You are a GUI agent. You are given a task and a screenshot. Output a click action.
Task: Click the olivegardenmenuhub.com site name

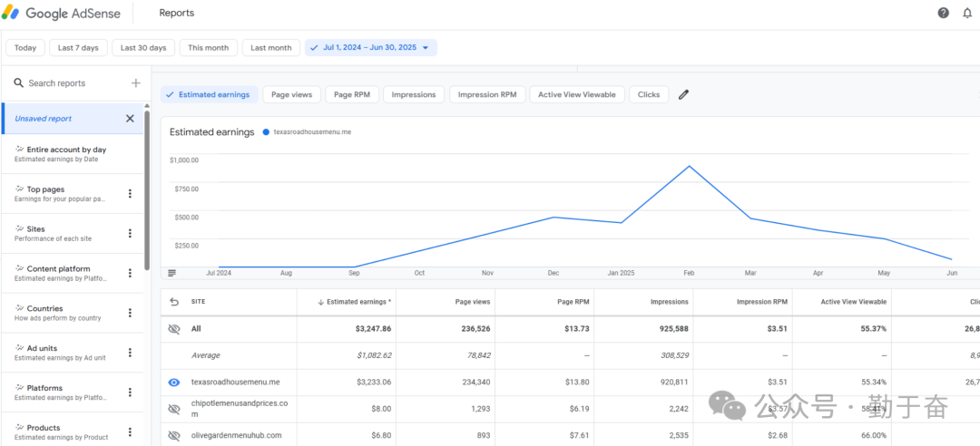pos(236,435)
